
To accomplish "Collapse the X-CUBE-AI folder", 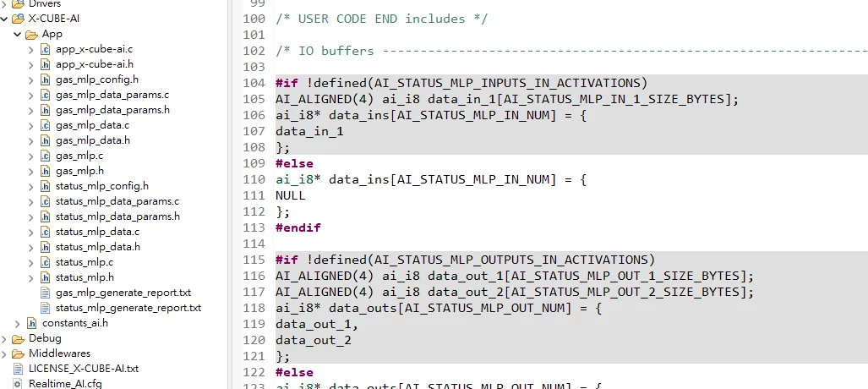I will click(x=4, y=19).
